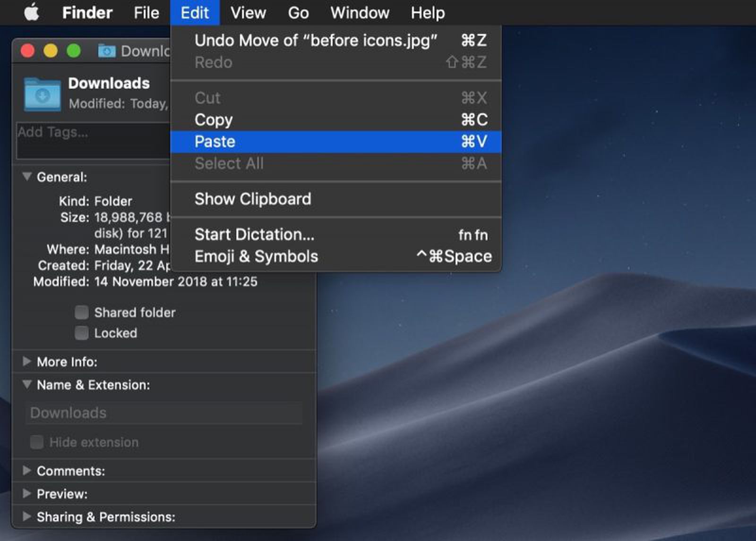Click the Downloads folder icon in the title bar
This screenshot has width=756, height=541.
coord(106,51)
